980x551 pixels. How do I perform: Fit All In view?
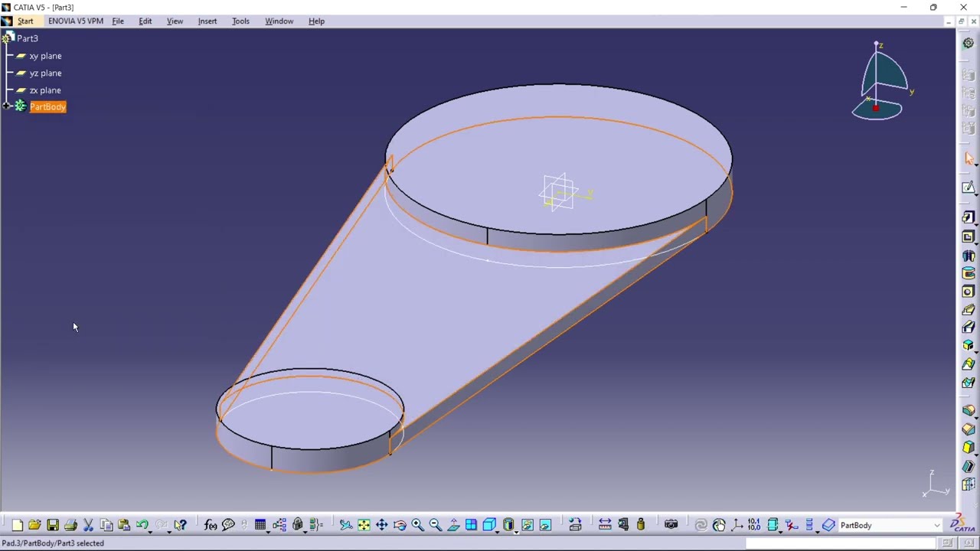pos(364,525)
